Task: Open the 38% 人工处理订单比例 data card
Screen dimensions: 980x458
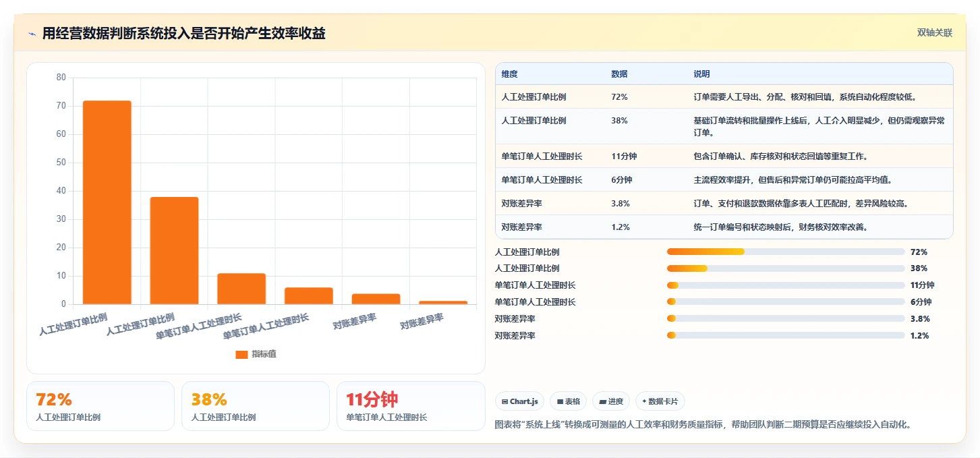Action: 256,406
